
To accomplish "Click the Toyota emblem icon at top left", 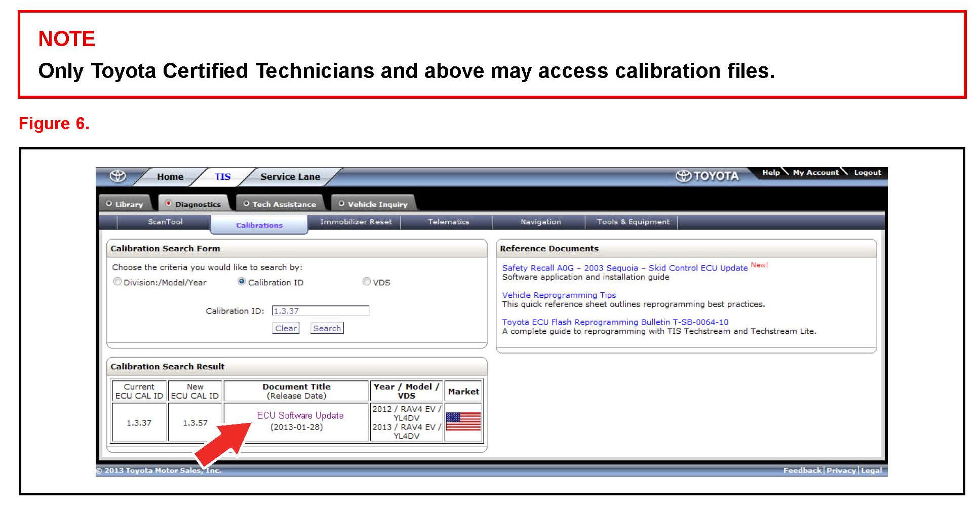I will point(118,176).
